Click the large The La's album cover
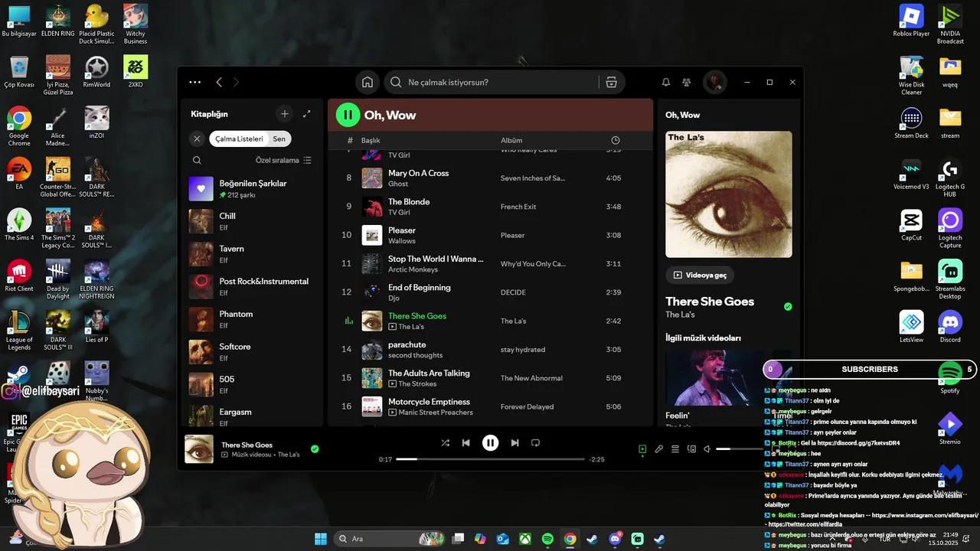This screenshot has width=980, height=551. click(728, 194)
